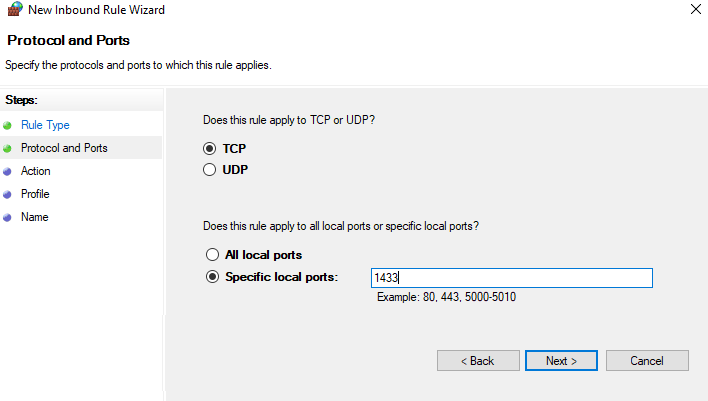Click the blue bullet beside Profile
708x401 pixels.
click(x=7, y=194)
